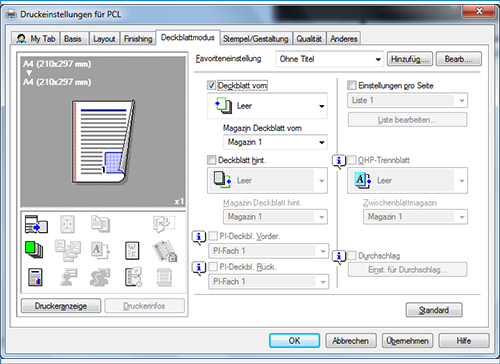Click the greyed multi-user group icon
The width and height of the screenshot is (500, 364).
[100, 277]
